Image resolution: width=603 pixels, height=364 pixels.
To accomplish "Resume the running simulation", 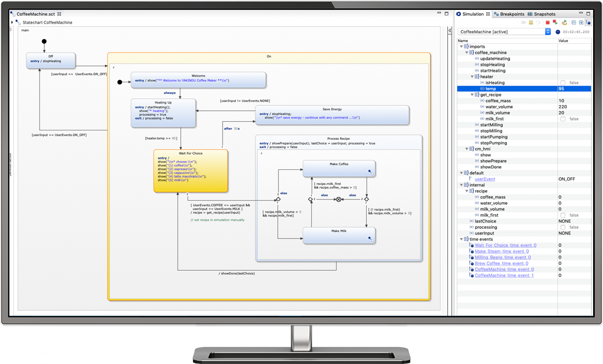I will pos(524,22).
